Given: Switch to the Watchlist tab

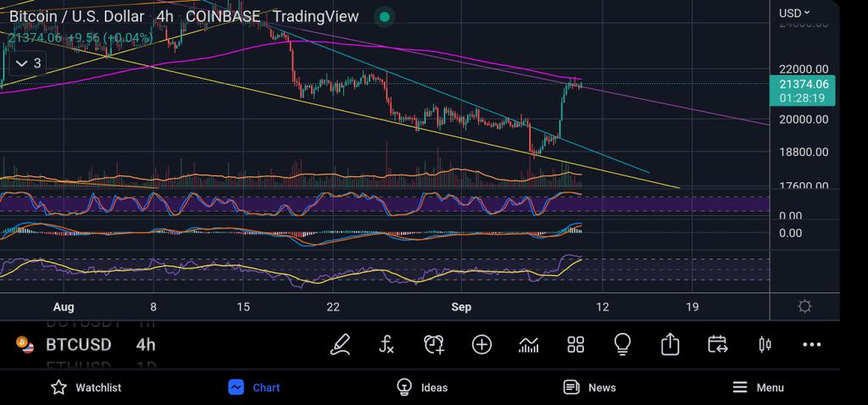Looking at the screenshot, I should click(86, 387).
